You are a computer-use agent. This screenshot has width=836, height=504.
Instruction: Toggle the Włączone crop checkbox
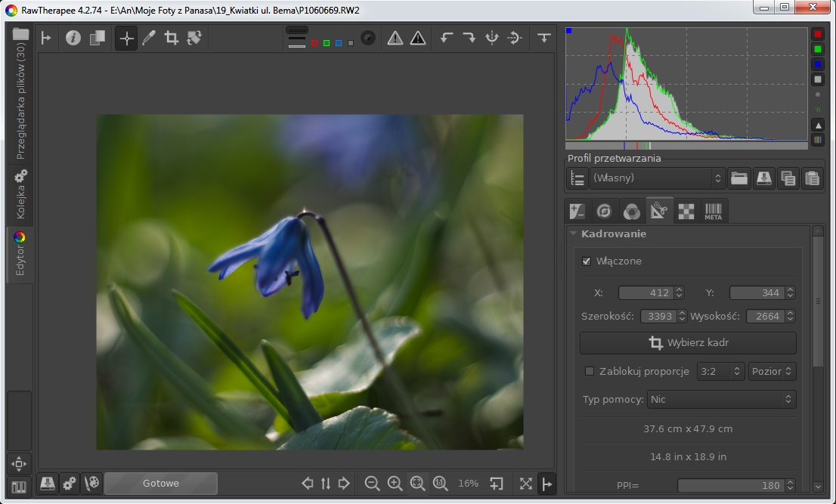click(587, 261)
